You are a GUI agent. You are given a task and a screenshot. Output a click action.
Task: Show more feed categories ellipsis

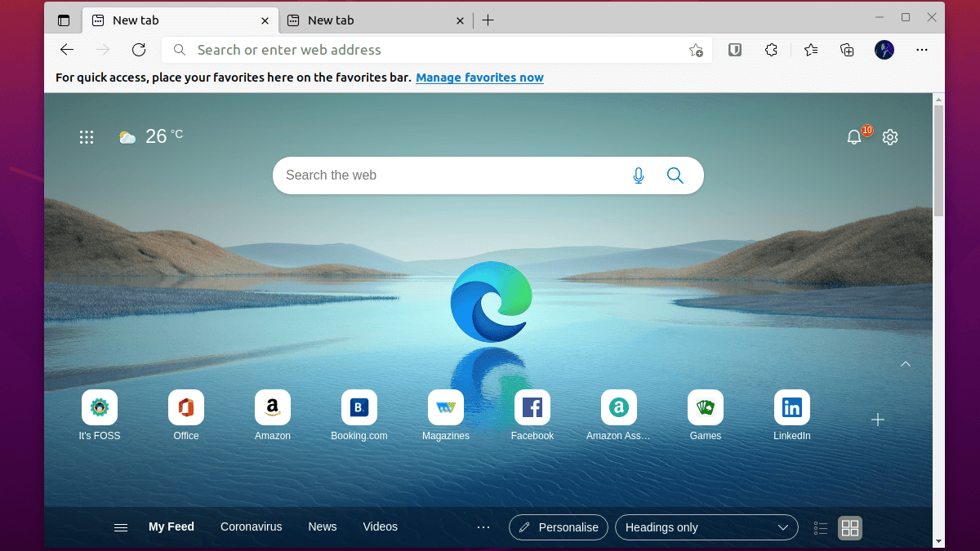(483, 527)
